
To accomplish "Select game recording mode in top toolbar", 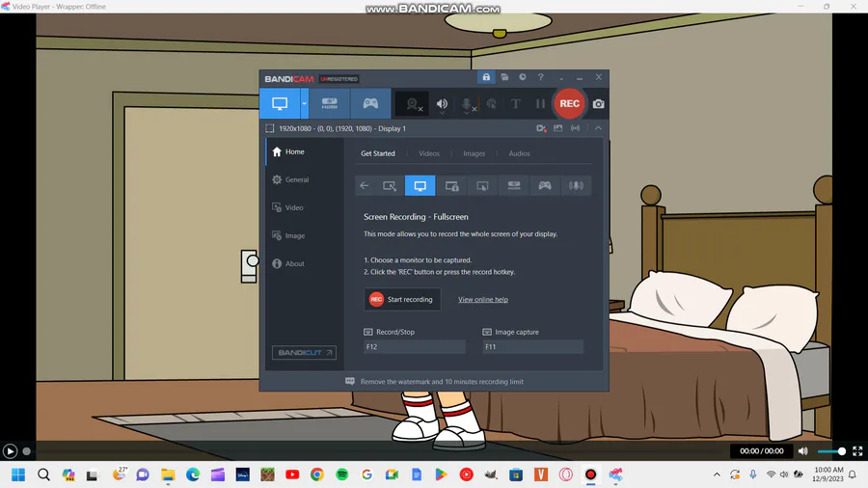I will 370,103.
